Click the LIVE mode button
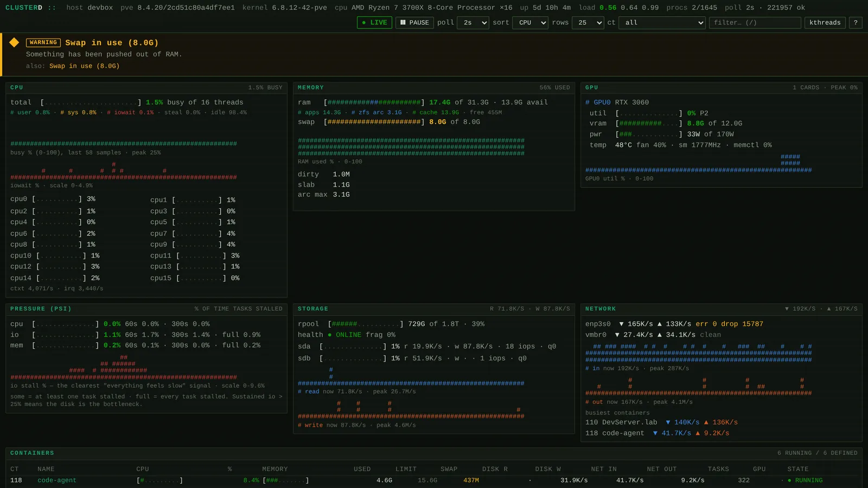868x488 pixels. [374, 23]
